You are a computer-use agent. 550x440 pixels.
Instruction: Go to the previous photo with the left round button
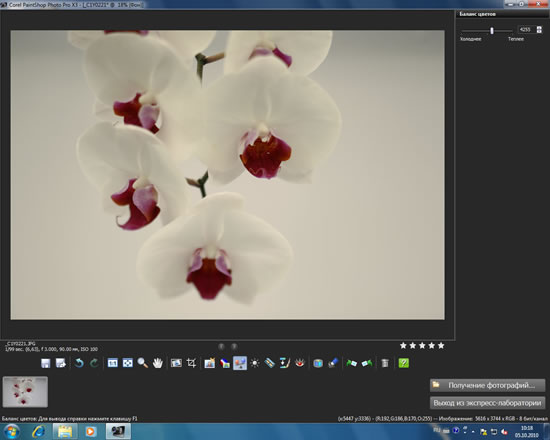pos(221,347)
